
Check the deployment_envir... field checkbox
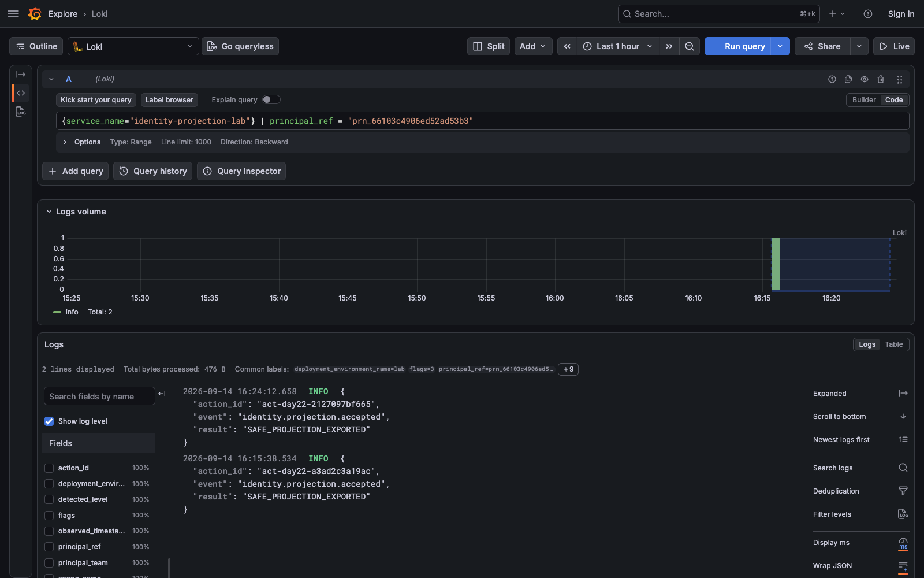(49, 484)
